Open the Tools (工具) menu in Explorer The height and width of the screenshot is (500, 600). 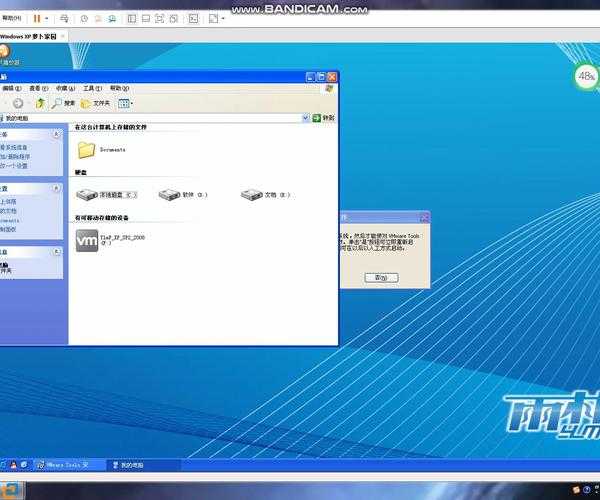click(92, 88)
